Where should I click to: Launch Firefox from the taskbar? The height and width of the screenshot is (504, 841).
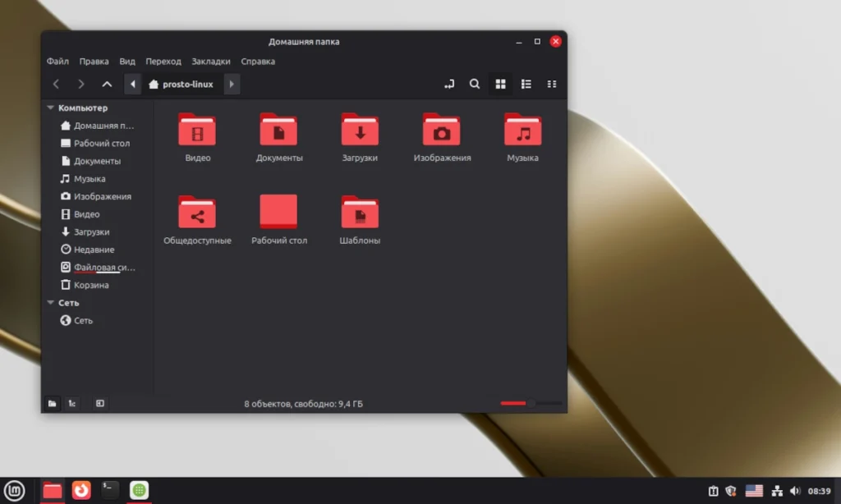coord(81,490)
